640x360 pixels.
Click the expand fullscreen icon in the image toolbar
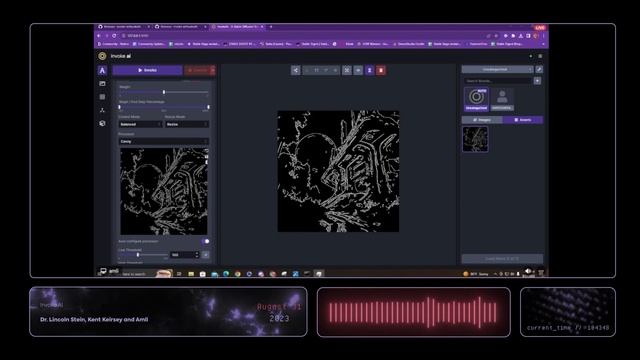347,70
